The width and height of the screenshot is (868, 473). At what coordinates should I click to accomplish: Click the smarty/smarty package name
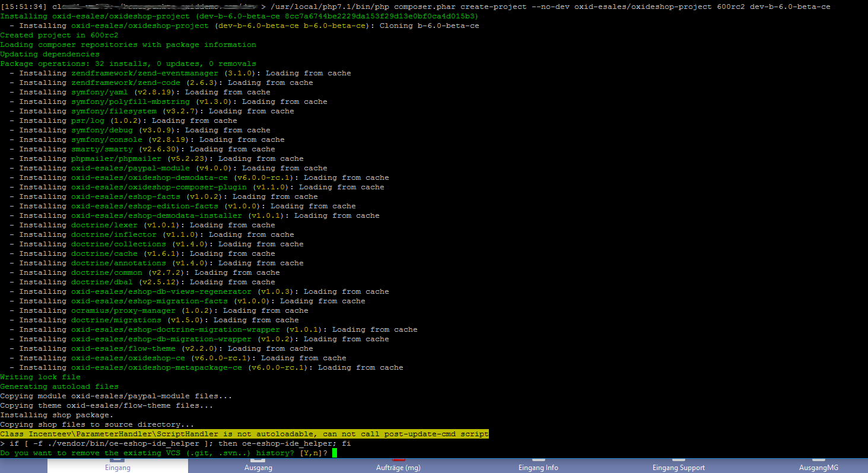click(x=102, y=149)
